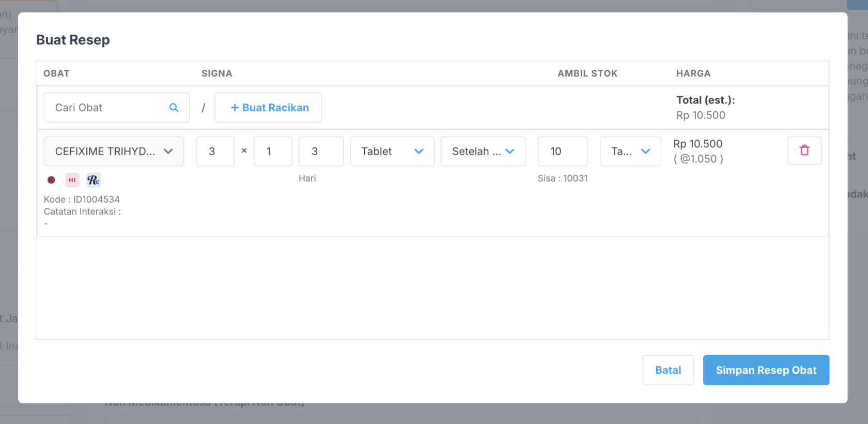This screenshot has height=424, width=868.
Task: Expand the Tablet unit dropdown
Action: click(392, 152)
